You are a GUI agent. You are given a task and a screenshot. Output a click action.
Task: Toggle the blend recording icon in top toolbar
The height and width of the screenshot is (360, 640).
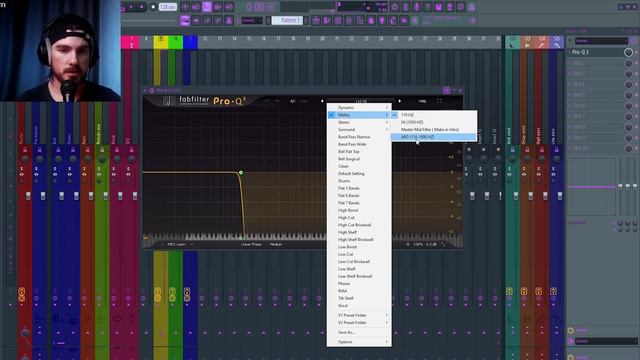(218, 7)
